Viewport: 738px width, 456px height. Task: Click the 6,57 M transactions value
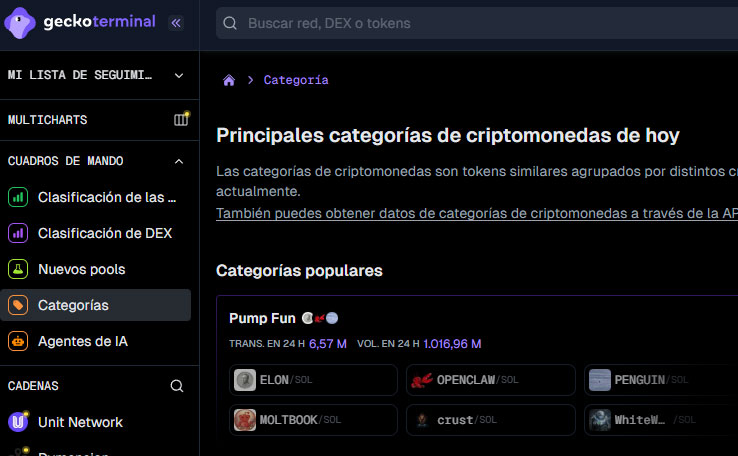click(328, 344)
